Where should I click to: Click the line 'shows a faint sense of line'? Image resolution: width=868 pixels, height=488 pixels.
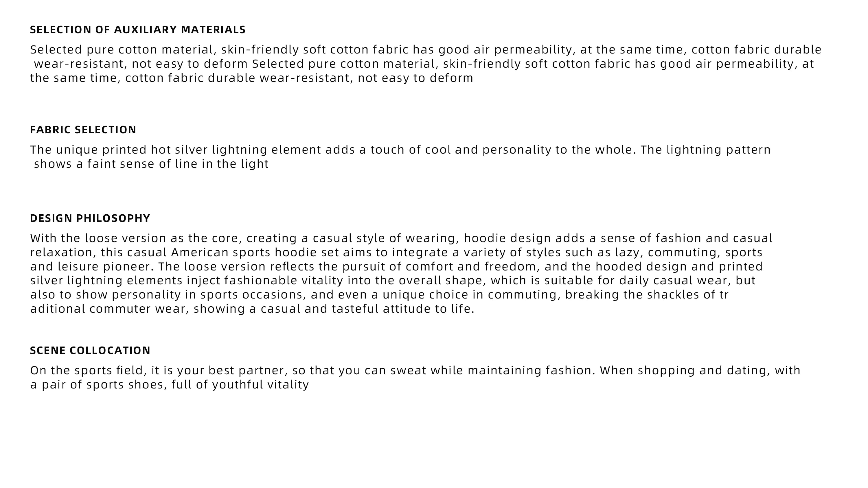(151, 164)
